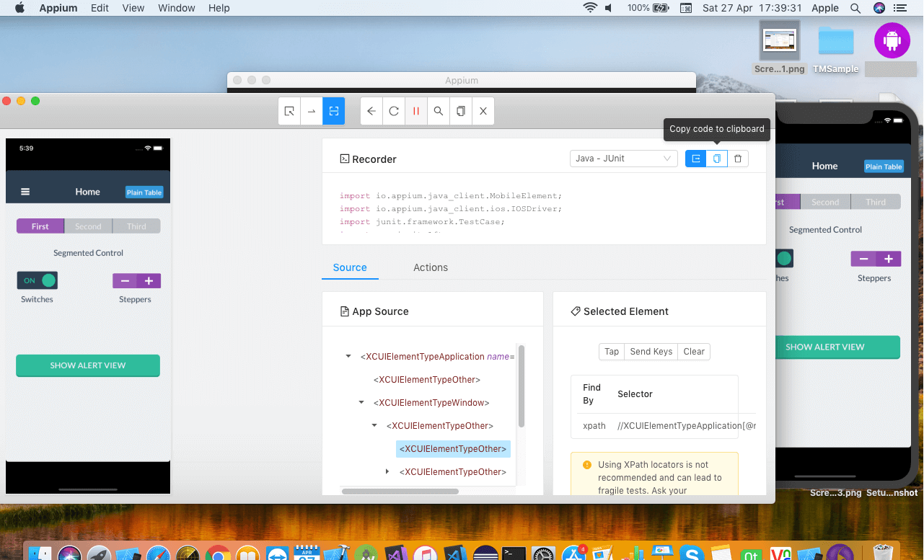Toggle the switch in simulator window

coord(784,258)
